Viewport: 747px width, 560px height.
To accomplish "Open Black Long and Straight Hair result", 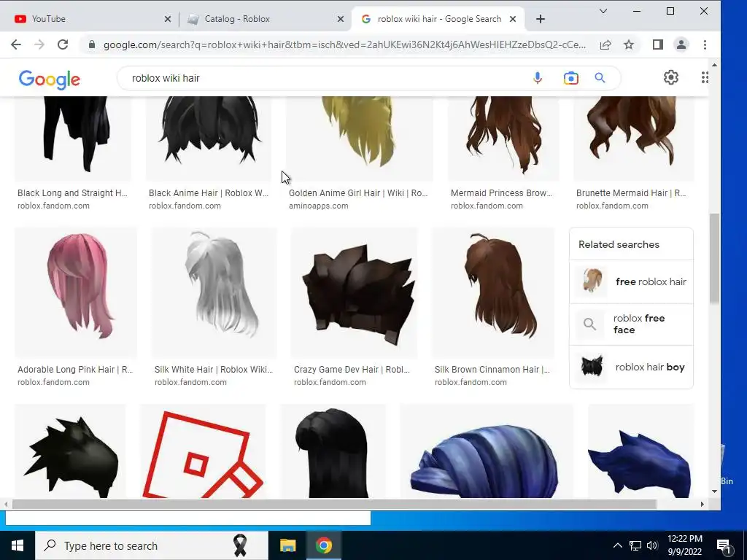I will coord(72,192).
